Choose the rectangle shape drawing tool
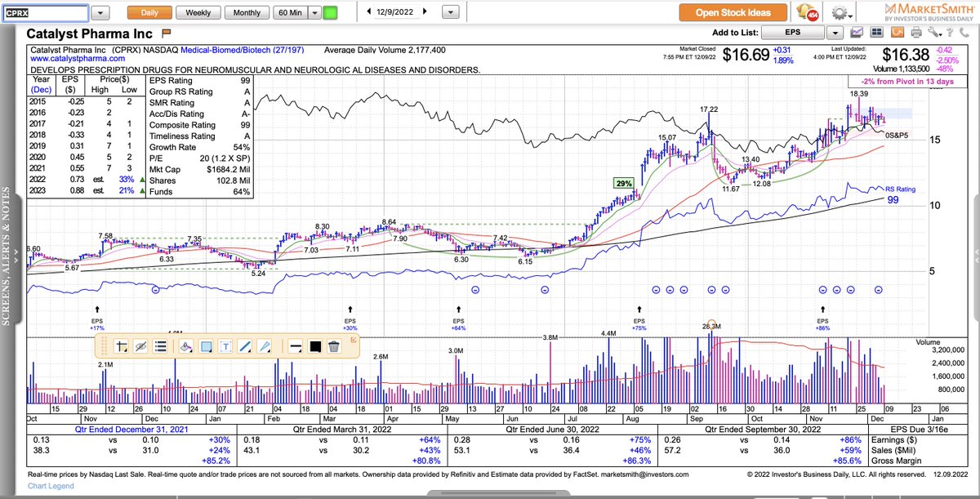Viewport: 980px width, 499px height. [206, 346]
